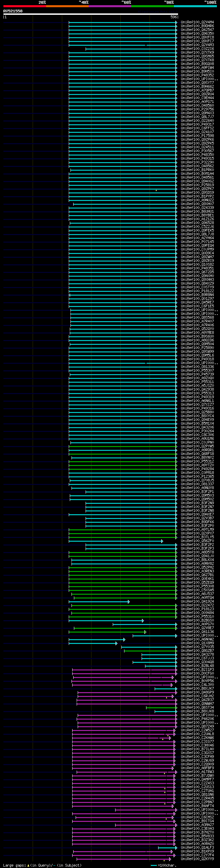Image resolution: width=220 pixels, height=868 pixels.
Task: Click the cyan ~100% identity legend color
Action: 195,6
